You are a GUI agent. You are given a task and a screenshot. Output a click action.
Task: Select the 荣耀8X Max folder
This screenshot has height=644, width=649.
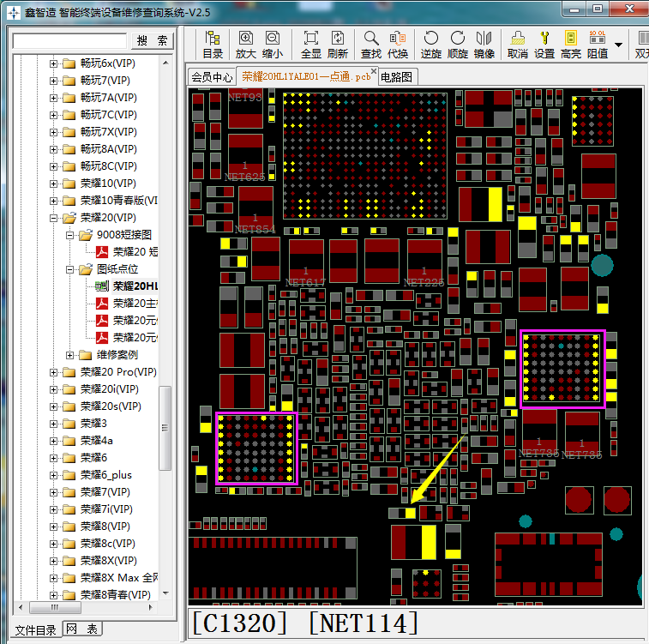point(119,577)
